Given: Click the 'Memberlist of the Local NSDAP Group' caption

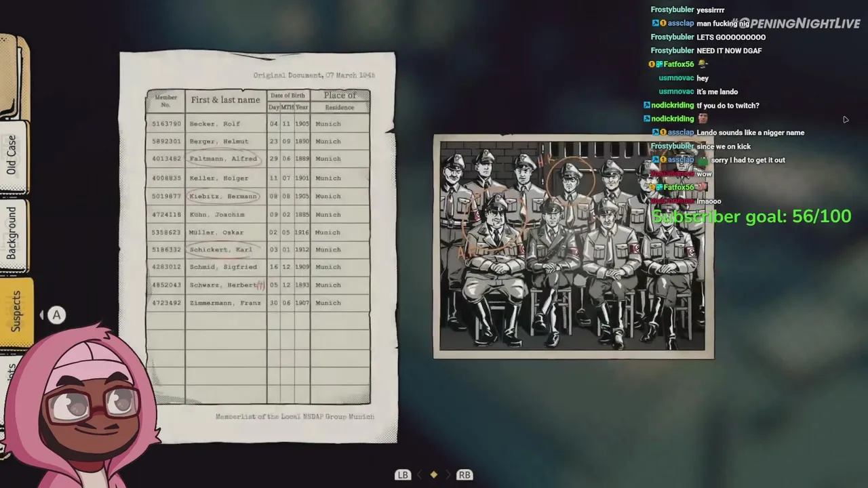Looking at the screenshot, I should 295,417.
